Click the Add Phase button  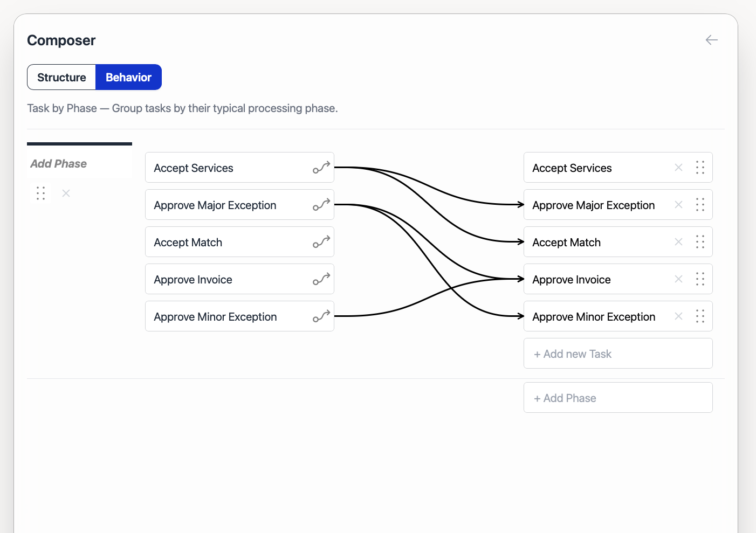click(617, 397)
